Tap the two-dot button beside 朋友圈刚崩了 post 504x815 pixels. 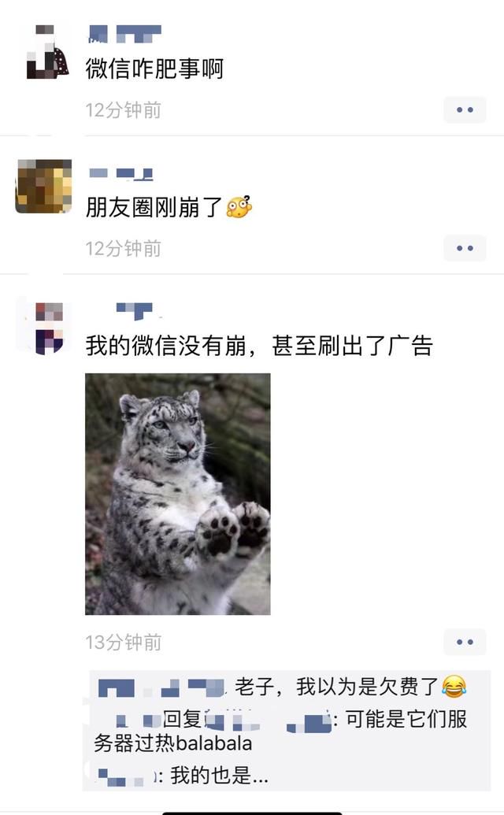[x=465, y=248]
